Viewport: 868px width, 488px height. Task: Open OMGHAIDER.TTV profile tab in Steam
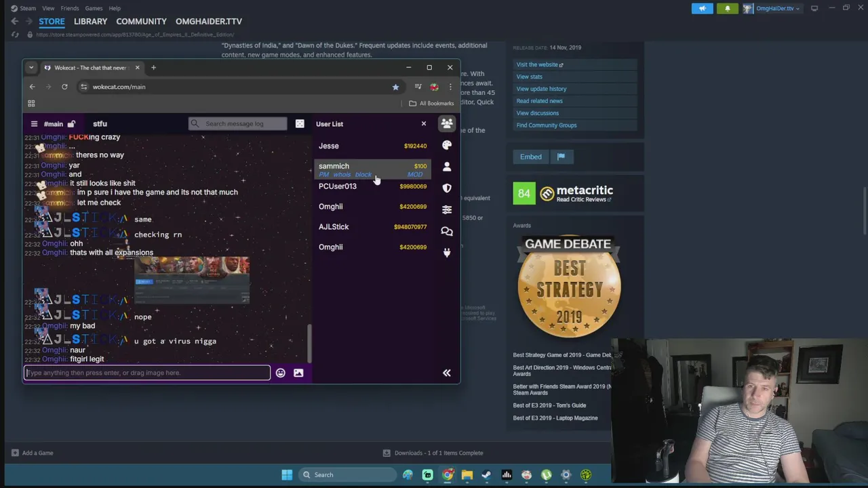pos(209,22)
